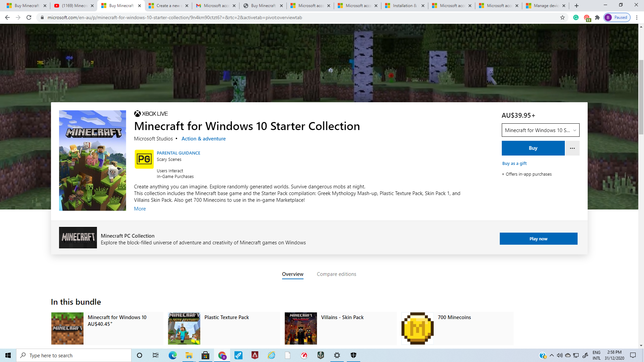Open Microsoft Store from the taskbar

coord(205,355)
